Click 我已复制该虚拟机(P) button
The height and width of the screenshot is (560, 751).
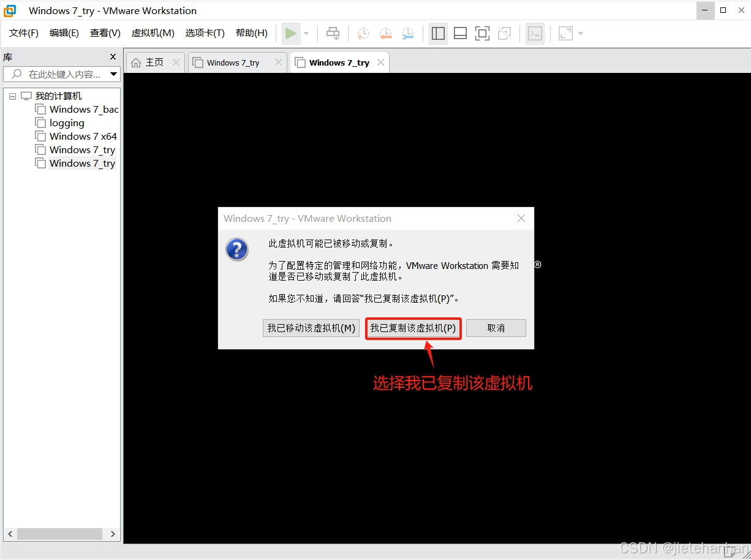(x=413, y=328)
